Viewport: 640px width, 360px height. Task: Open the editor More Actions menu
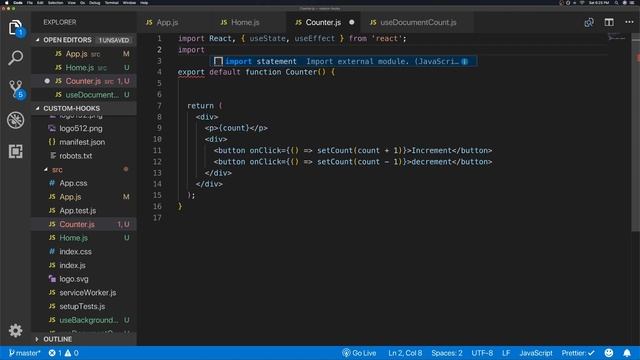pyautogui.click(x=629, y=22)
